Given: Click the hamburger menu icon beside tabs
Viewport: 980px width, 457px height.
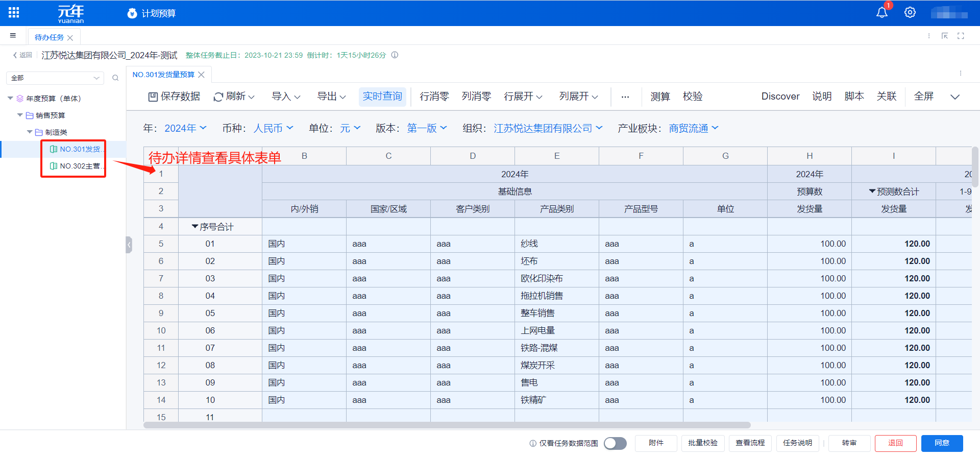Looking at the screenshot, I should (x=13, y=36).
